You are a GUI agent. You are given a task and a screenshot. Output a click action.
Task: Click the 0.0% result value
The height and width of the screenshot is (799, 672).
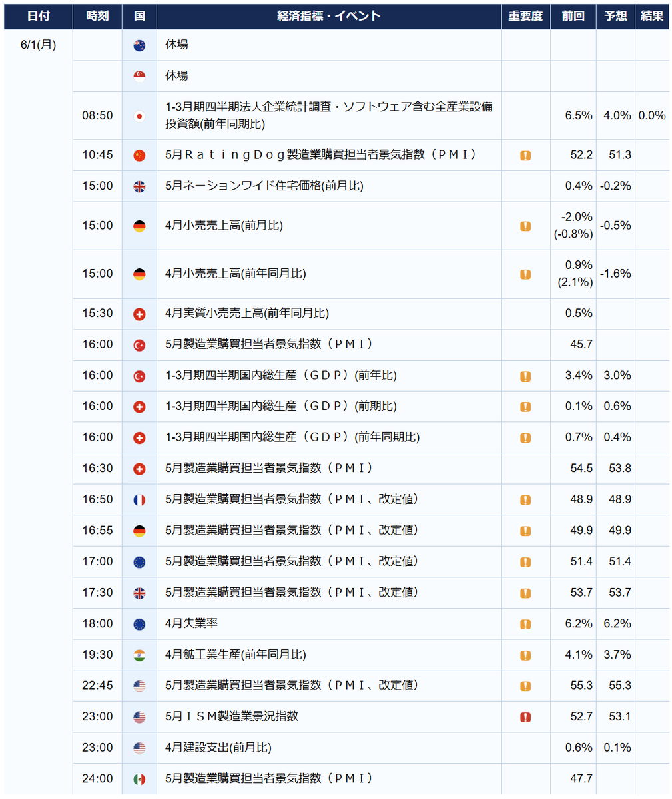coord(652,115)
